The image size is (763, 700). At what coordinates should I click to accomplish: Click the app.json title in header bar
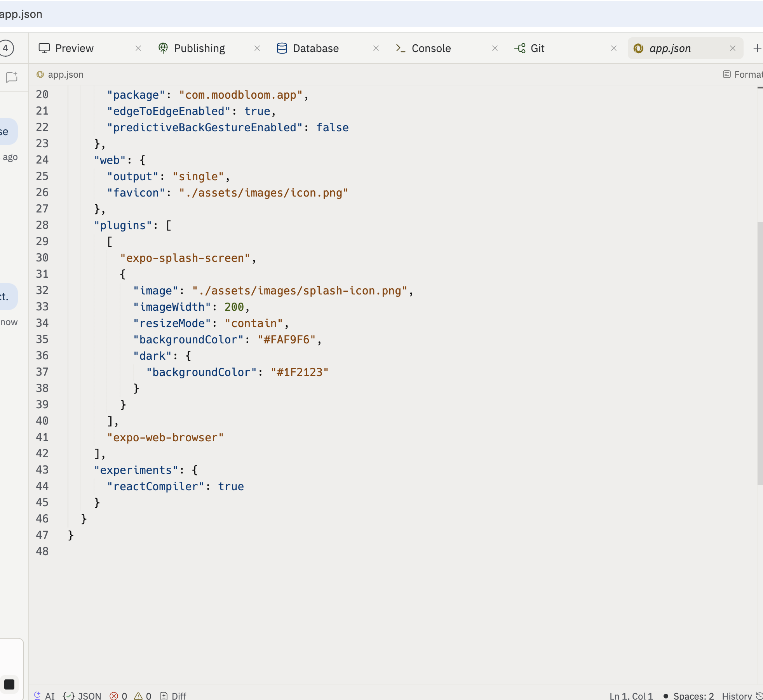point(21,14)
